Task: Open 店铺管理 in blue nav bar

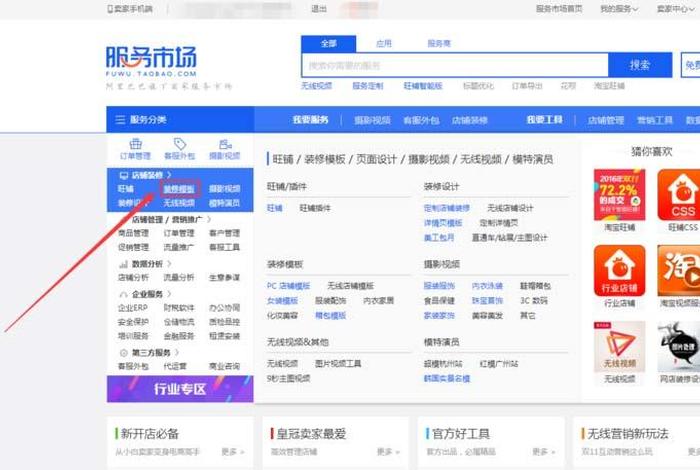Action: (x=606, y=120)
